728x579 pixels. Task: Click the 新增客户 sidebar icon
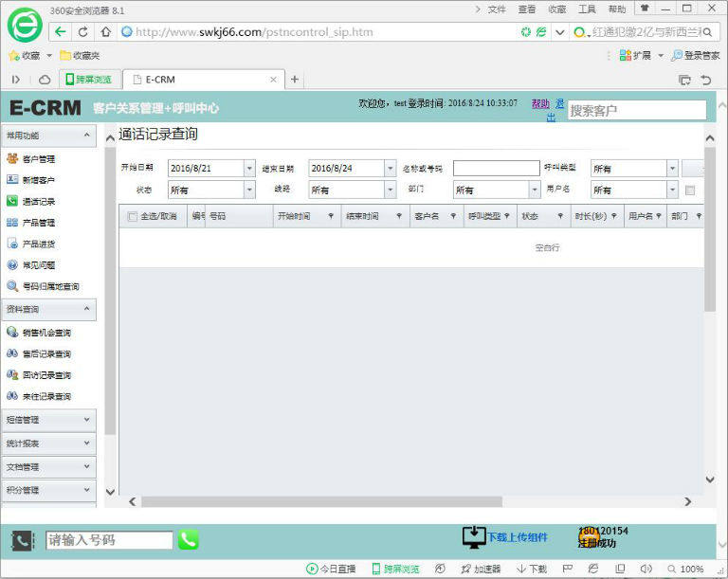[12, 180]
